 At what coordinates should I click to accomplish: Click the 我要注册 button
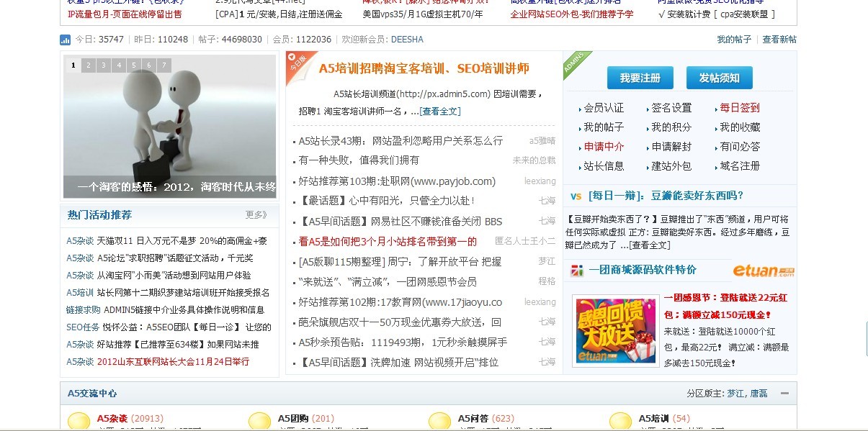click(x=640, y=78)
